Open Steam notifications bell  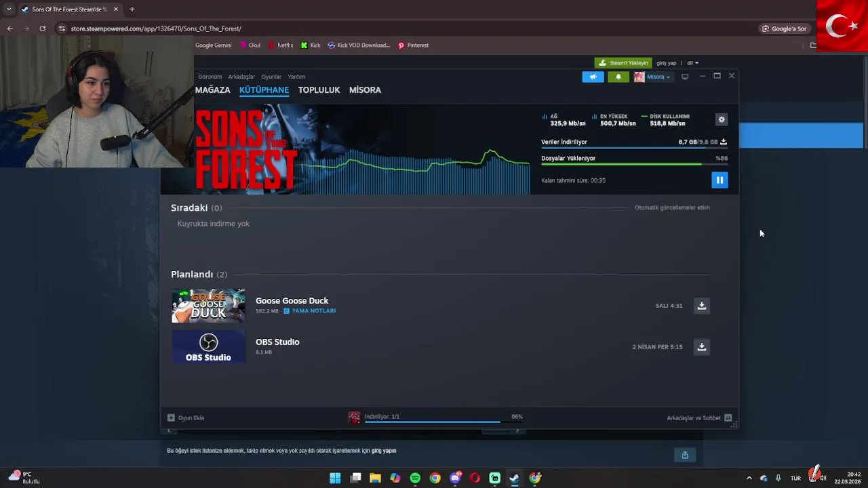coord(618,77)
